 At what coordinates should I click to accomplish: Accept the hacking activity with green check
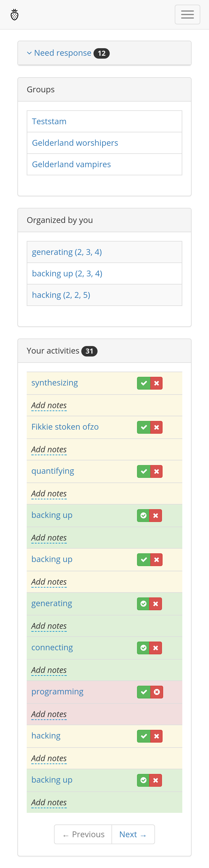pos(144,736)
